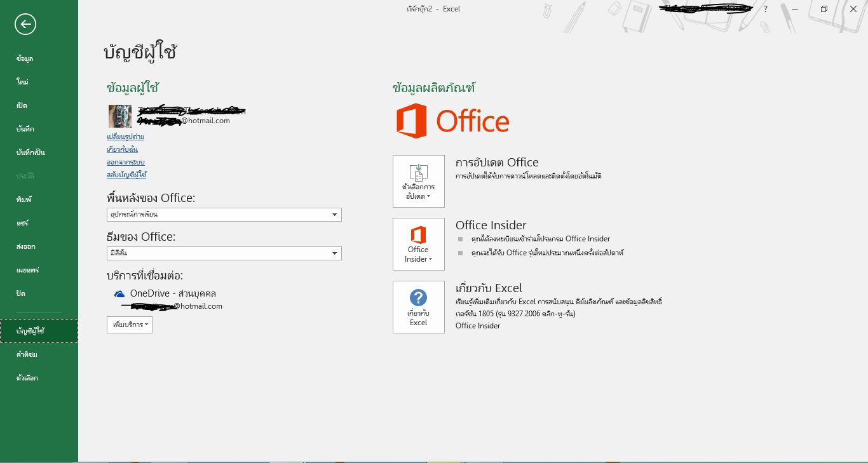Click the OneDrive cloud icon
868x463 pixels.
click(119, 294)
